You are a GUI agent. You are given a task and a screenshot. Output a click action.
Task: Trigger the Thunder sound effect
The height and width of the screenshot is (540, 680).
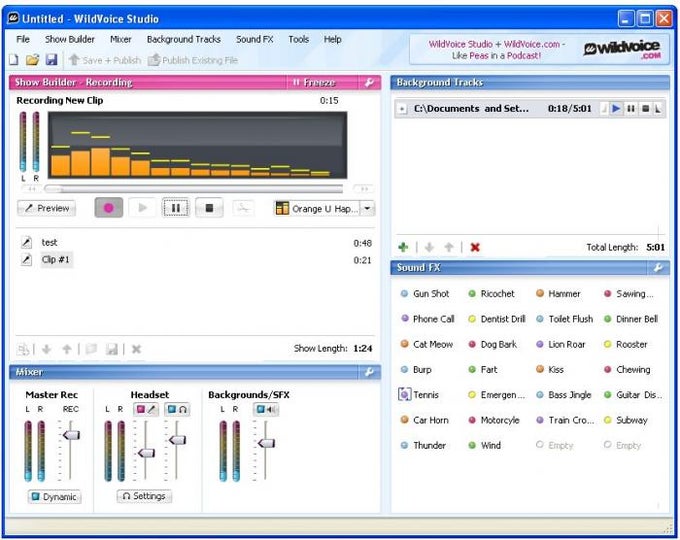point(423,445)
